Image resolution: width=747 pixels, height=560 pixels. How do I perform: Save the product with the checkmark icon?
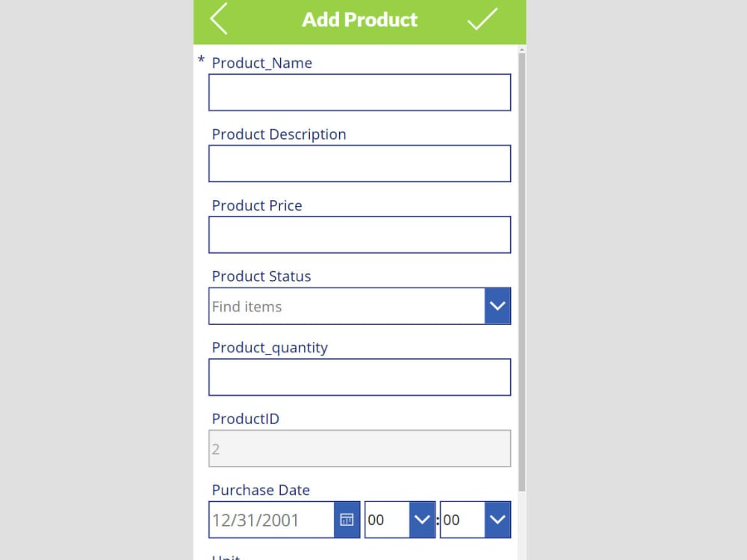pos(483,19)
